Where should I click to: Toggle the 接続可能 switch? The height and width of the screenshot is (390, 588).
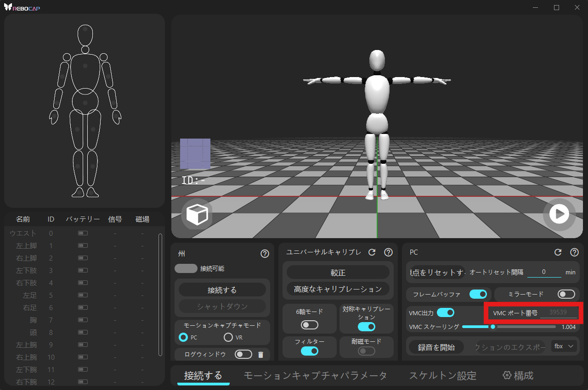tap(186, 268)
